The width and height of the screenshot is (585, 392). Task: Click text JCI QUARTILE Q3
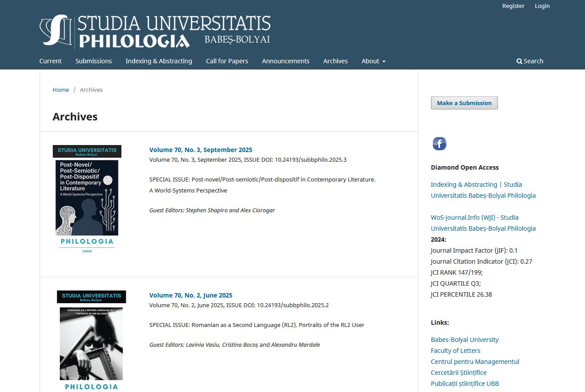(456, 283)
